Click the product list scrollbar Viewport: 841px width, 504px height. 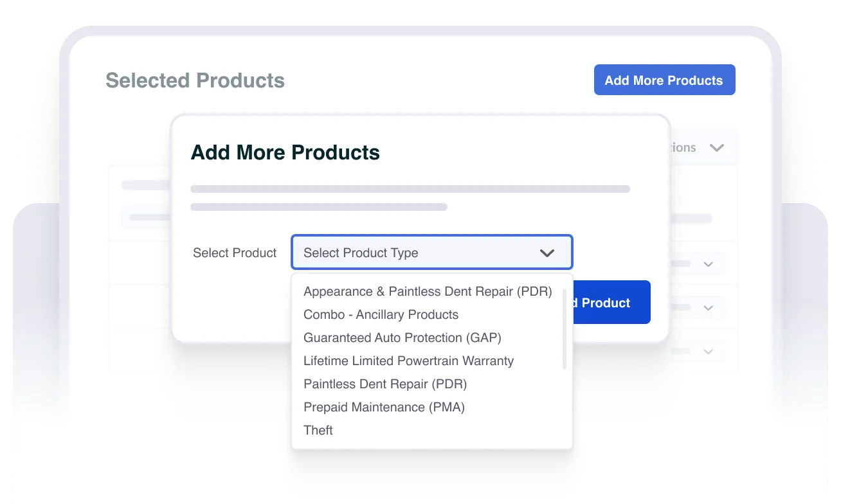click(x=565, y=329)
